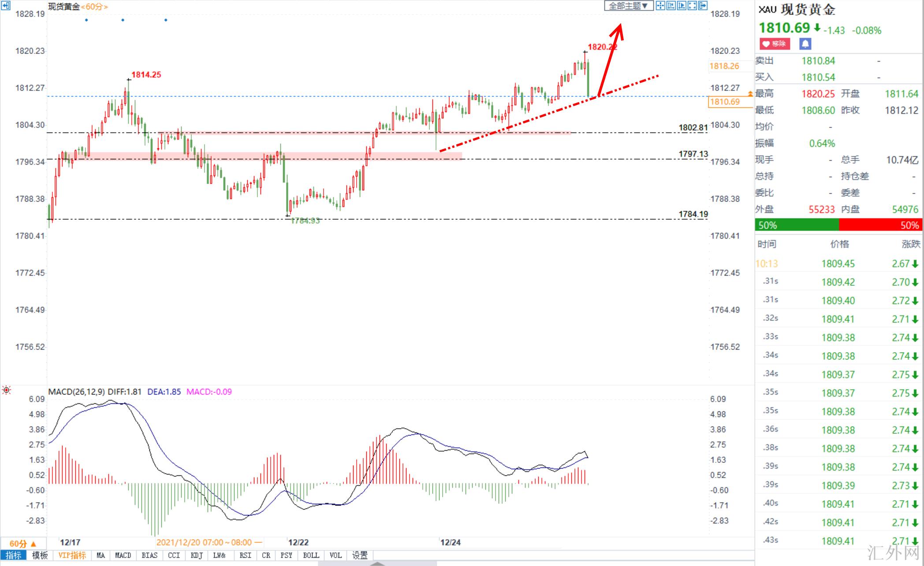
Task: Open VIP指标 indicators
Action: [72, 555]
